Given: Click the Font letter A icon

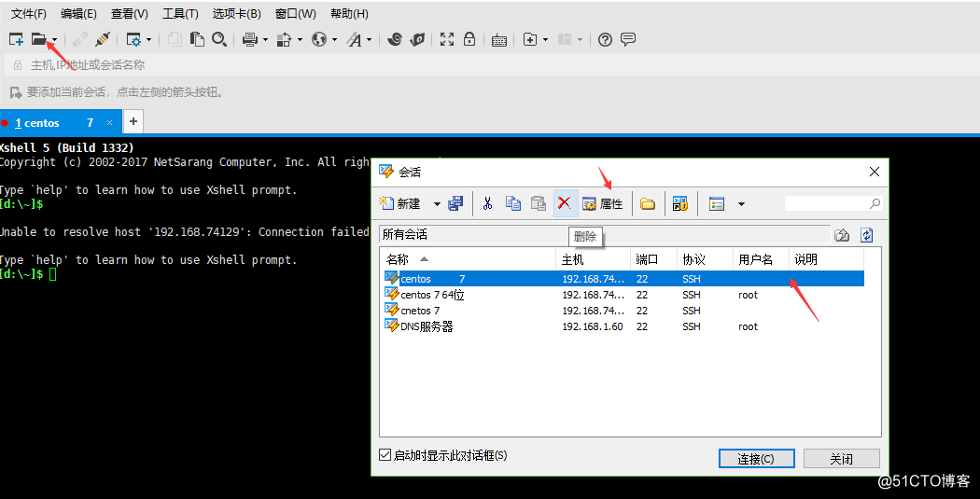Looking at the screenshot, I should [355, 39].
